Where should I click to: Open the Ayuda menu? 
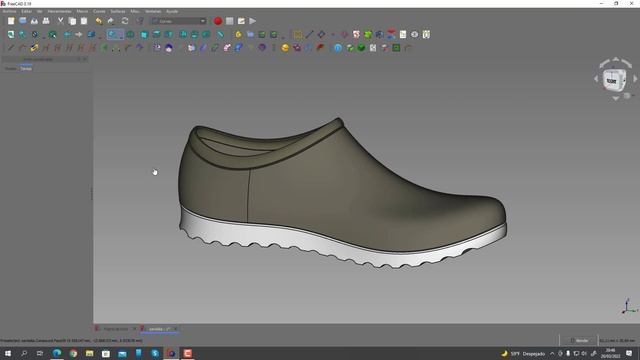pos(172,11)
